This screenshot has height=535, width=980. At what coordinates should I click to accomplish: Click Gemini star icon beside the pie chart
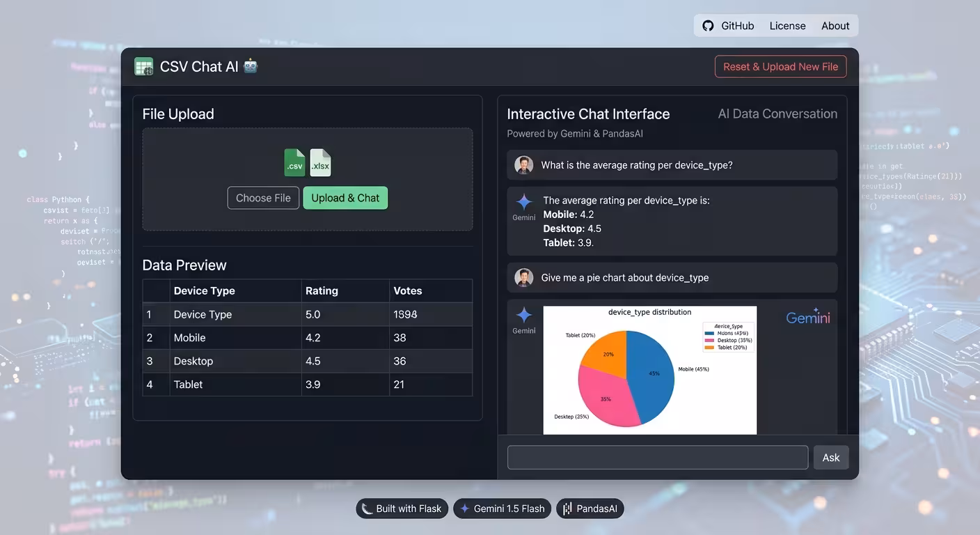coord(524,315)
